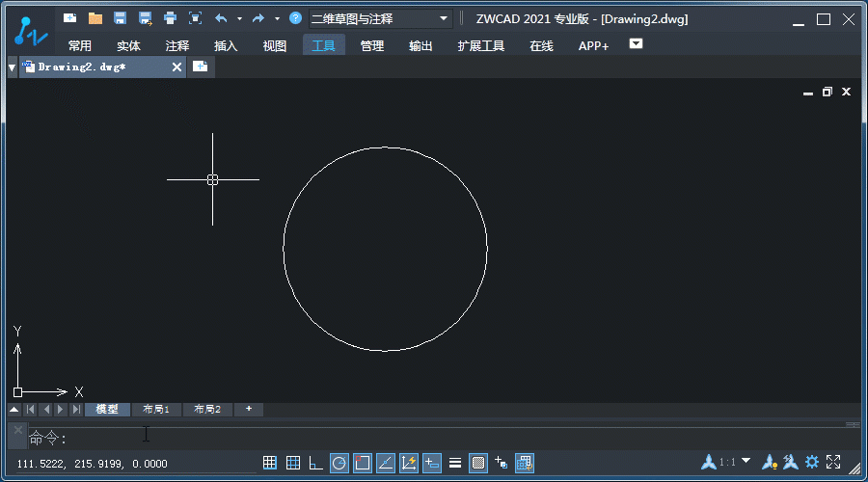Open the 注释 ribbon tab

coord(177,45)
